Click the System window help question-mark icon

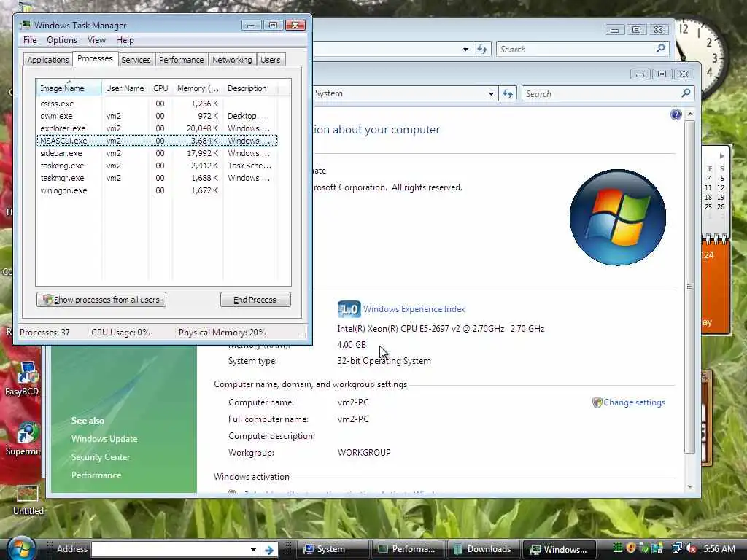pos(676,114)
